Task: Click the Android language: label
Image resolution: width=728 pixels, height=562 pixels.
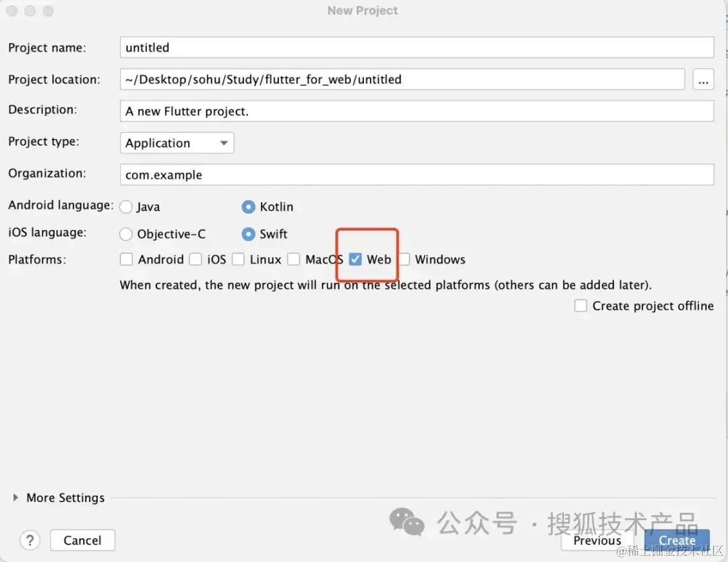Action: coord(61,205)
